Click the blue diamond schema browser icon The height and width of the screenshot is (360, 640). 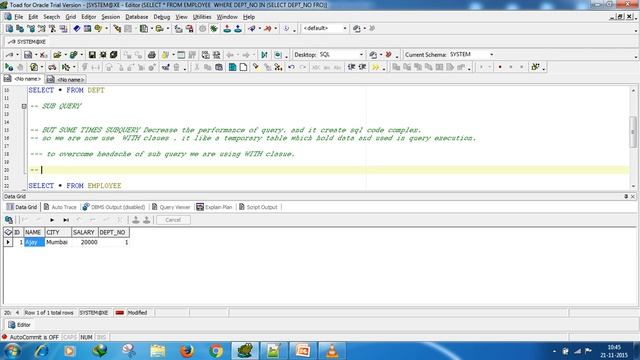[76, 29]
